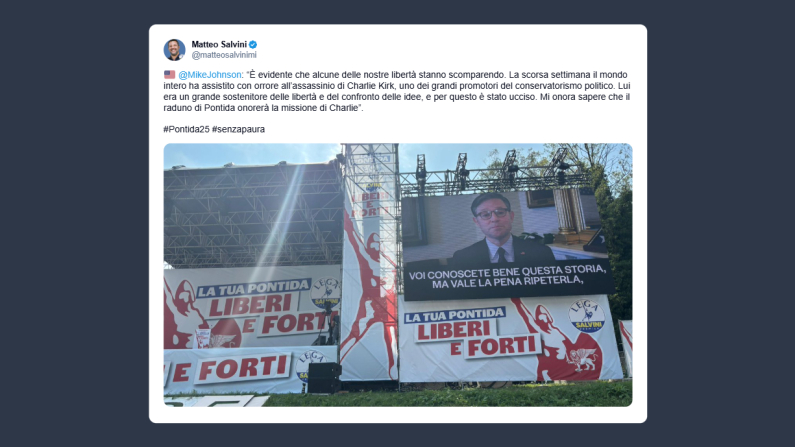Follow the @MikeJohnson mention link
Image resolution: width=795 pixels, height=447 pixels.
[x=210, y=74]
